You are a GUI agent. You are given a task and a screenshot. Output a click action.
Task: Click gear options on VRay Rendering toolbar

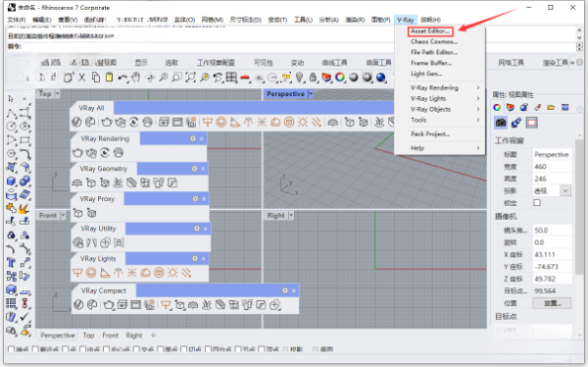point(193,138)
